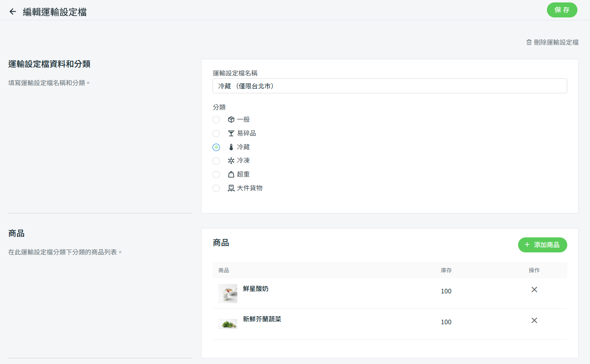The image size is (590, 364).
Task: Select the 易碎品 radio button
Action: pos(216,134)
